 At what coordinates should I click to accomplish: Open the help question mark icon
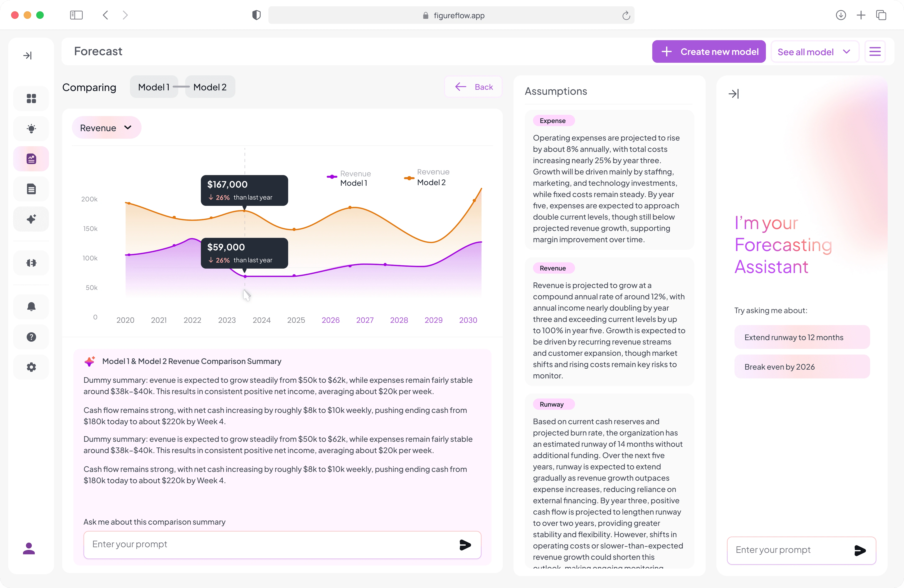(x=31, y=337)
